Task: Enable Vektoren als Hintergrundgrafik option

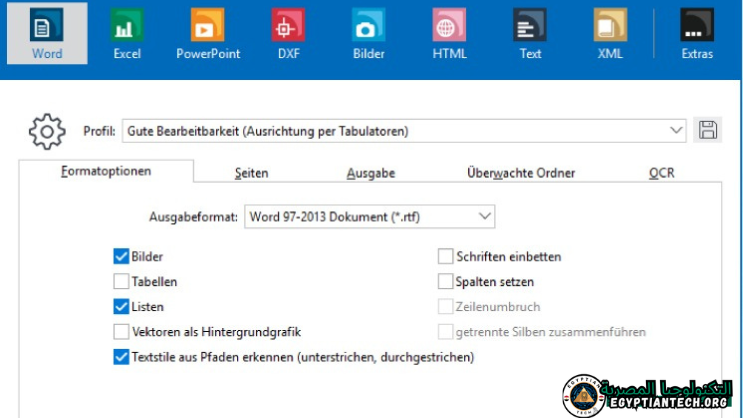Action: coord(122,332)
